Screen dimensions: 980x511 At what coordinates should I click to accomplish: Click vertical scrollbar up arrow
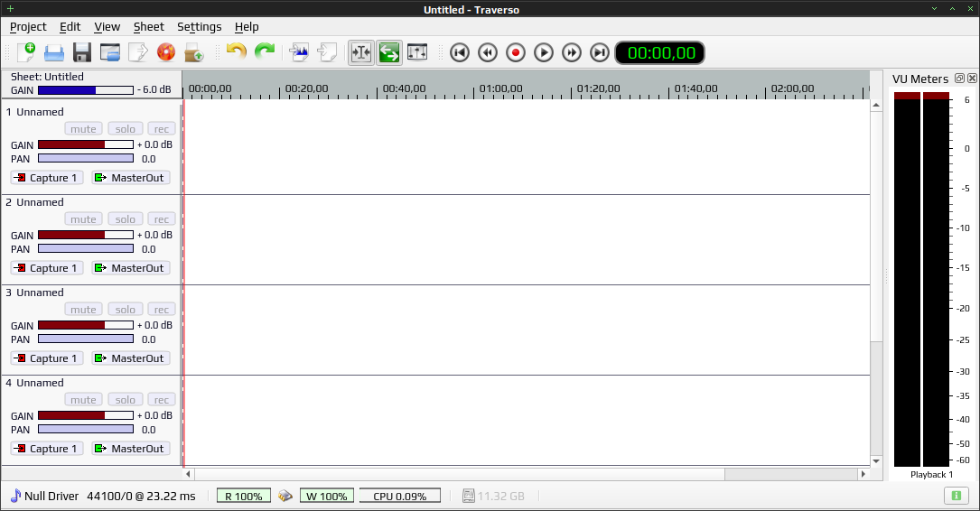tap(876, 105)
